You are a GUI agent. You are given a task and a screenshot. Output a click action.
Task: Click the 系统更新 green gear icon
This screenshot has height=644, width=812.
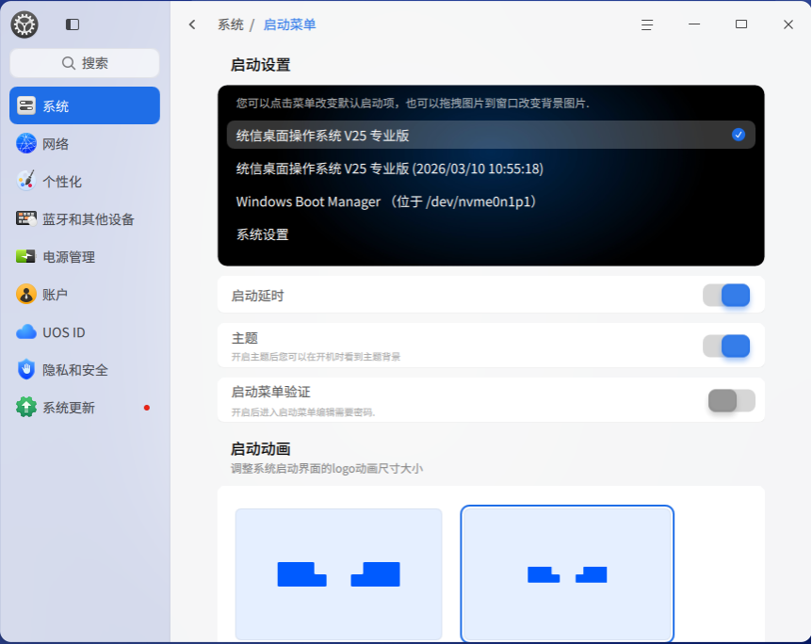(25, 407)
